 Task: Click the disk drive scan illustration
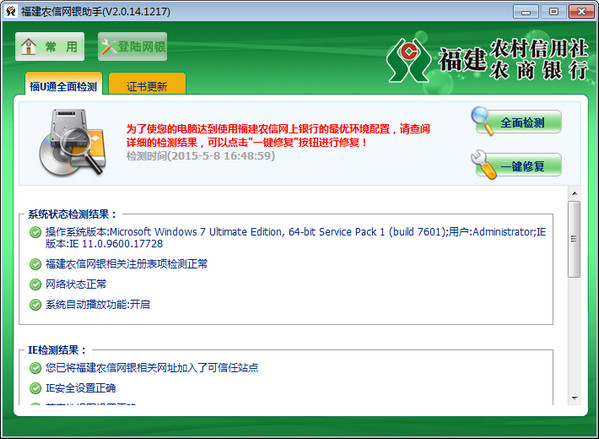tap(72, 142)
